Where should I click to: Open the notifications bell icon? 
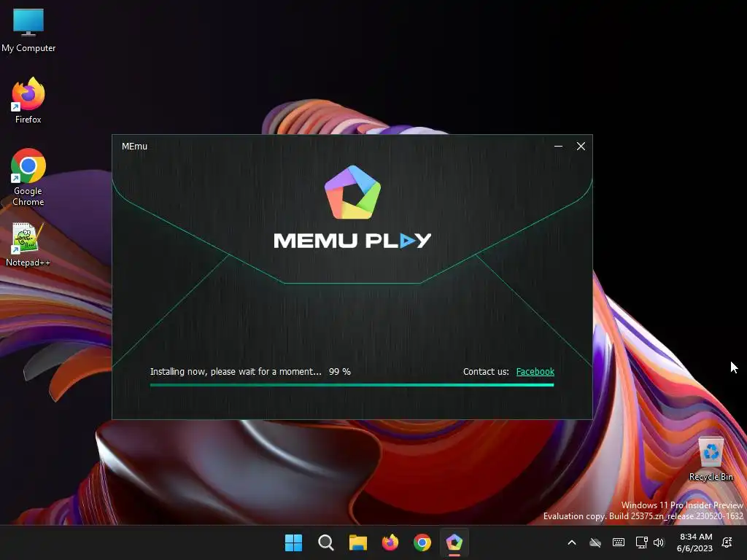pos(727,542)
